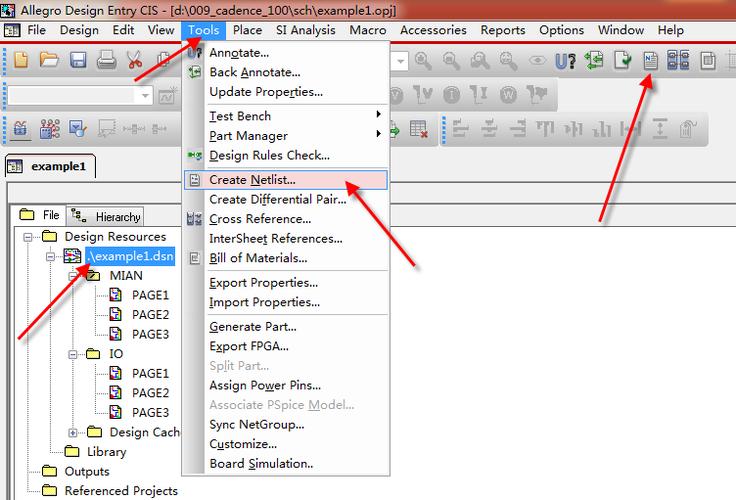Select PAGE3 under IO folder
This screenshot has height=500, width=736.
tap(150, 413)
